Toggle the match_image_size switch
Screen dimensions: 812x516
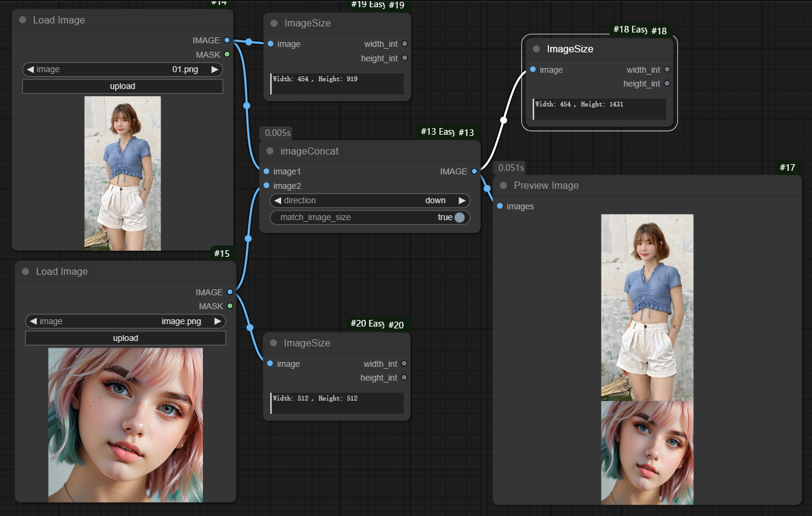pyautogui.click(x=459, y=217)
